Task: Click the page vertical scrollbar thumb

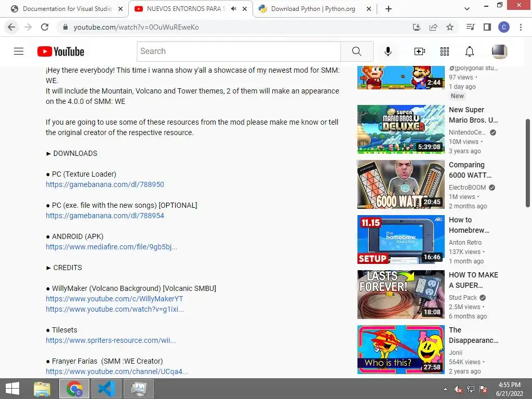Action: [x=528, y=163]
